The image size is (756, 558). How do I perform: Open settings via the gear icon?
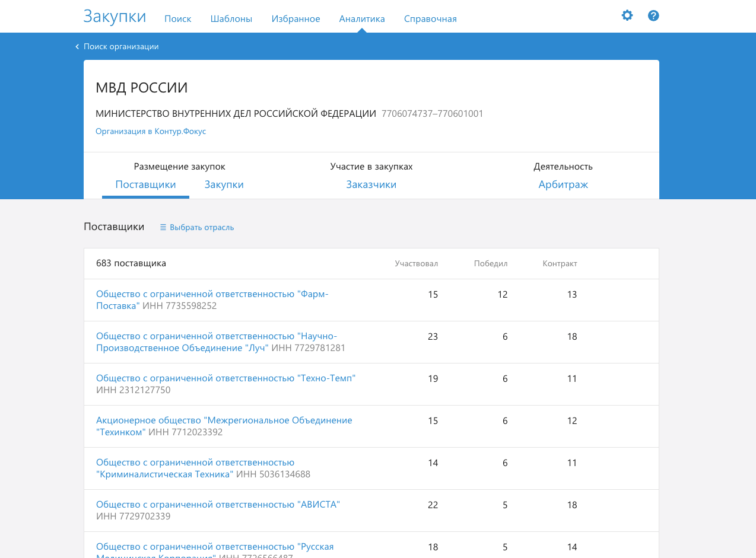click(x=627, y=15)
